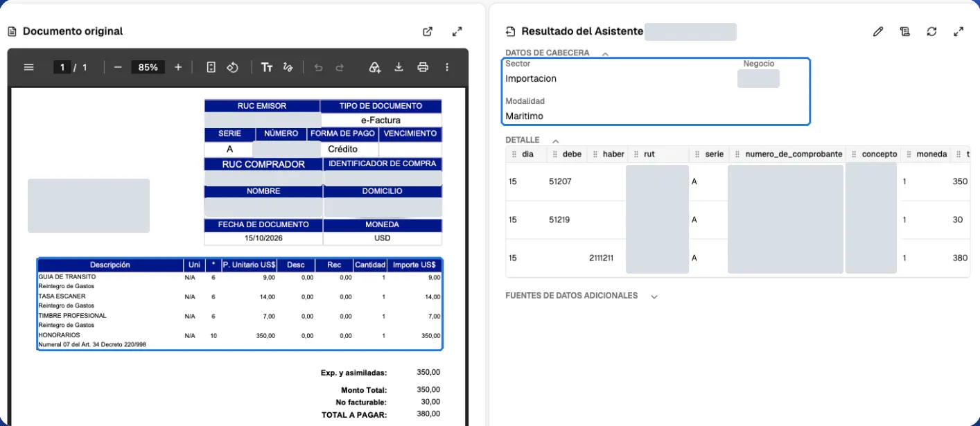
Task: Zoom in the PDF document
Action: pyautogui.click(x=178, y=67)
